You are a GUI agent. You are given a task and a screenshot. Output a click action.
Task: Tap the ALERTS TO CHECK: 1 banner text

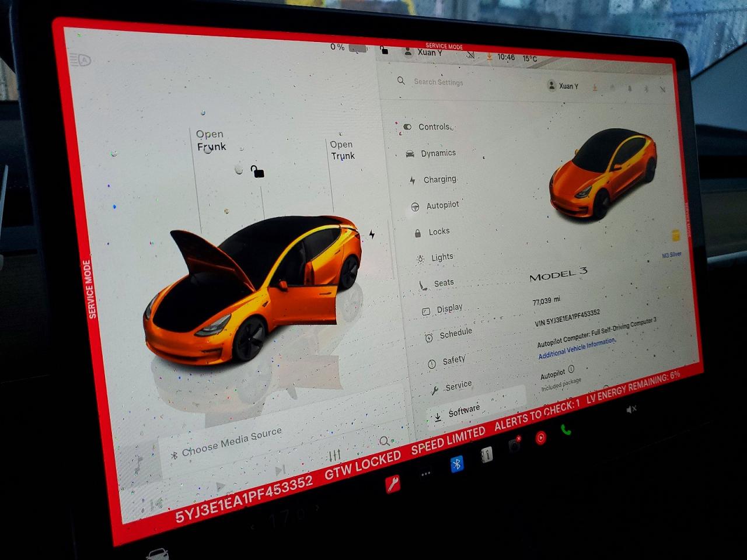(x=537, y=414)
